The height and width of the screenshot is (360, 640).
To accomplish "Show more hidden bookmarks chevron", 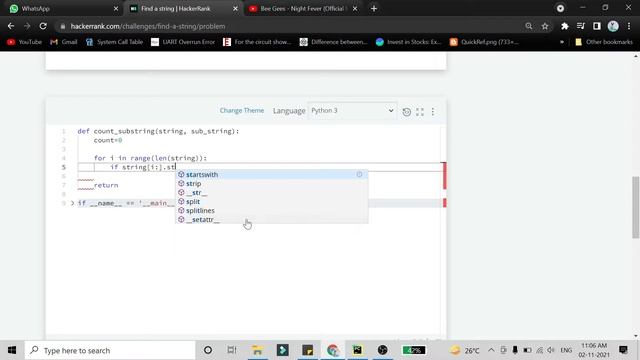I will (x=562, y=42).
